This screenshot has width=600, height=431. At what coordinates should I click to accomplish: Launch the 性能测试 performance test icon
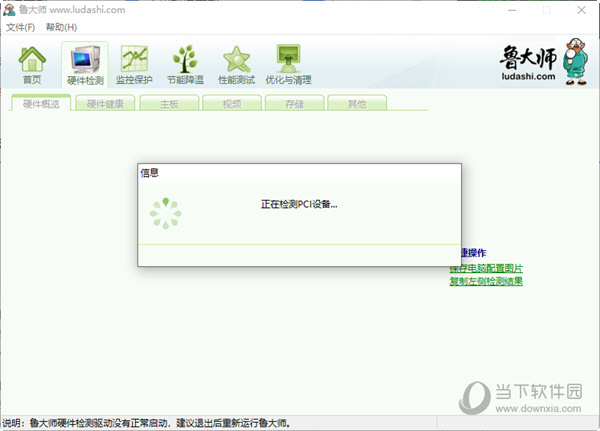pos(236,65)
